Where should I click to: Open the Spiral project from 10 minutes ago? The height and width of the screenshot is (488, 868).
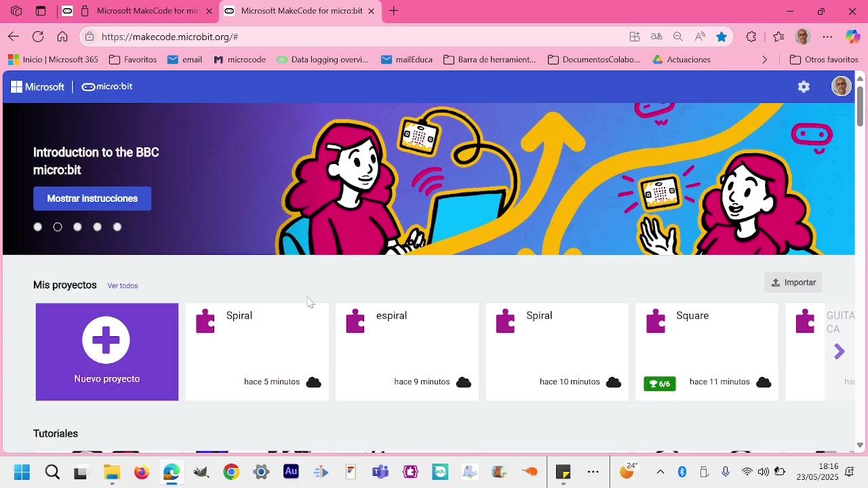click(557, 352)
